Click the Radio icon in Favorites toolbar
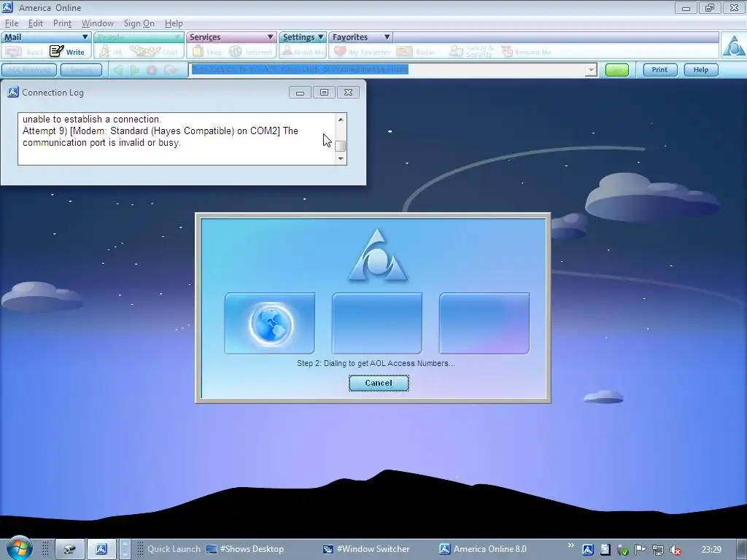The image size is (747, 560). [404, 51]
